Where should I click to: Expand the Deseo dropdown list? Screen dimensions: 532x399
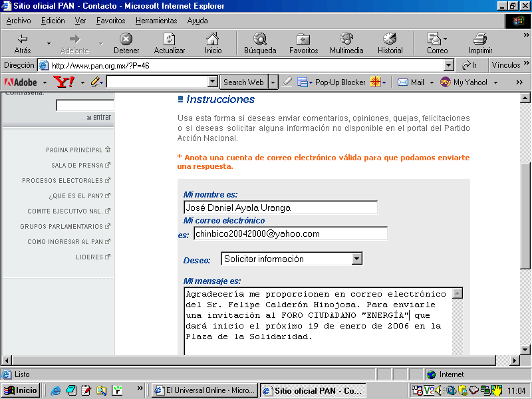pyautogui.click(x=357, y=259)
